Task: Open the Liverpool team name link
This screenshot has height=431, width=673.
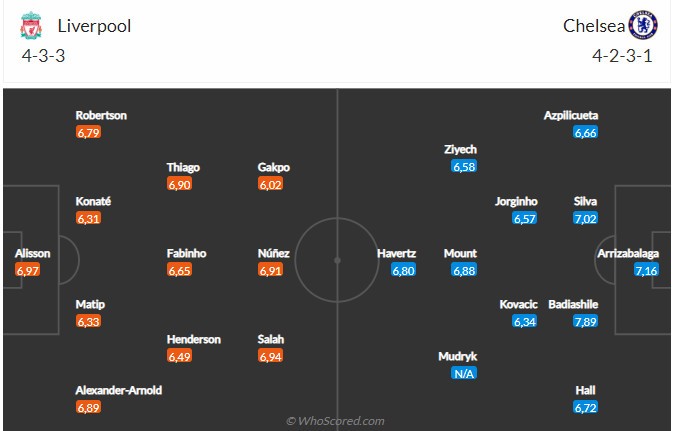Action: 94,27
